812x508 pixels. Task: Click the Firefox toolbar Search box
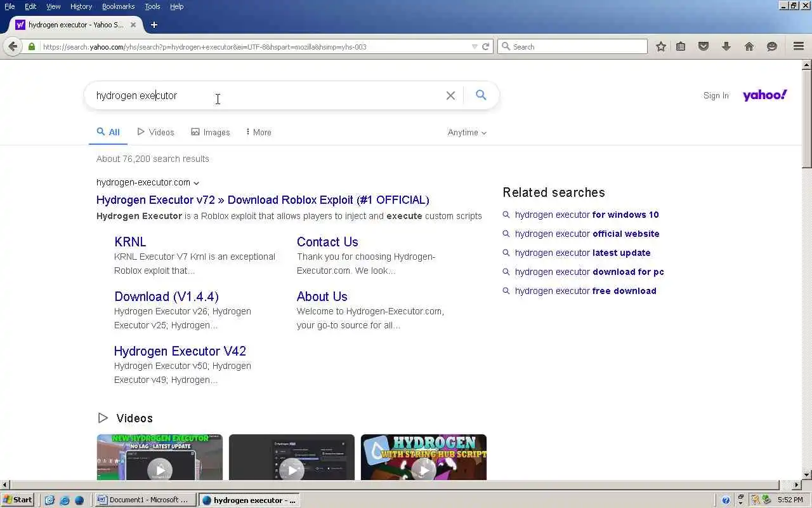click(572, 46)
